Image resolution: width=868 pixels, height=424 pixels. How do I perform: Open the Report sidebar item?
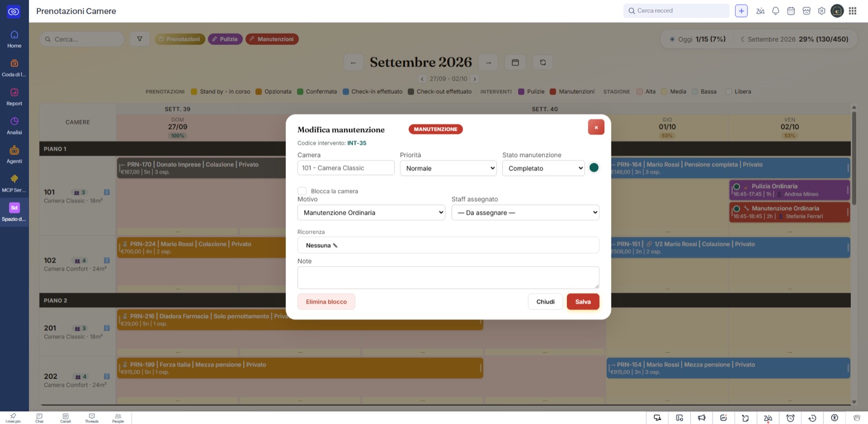[x=14, y=97]
